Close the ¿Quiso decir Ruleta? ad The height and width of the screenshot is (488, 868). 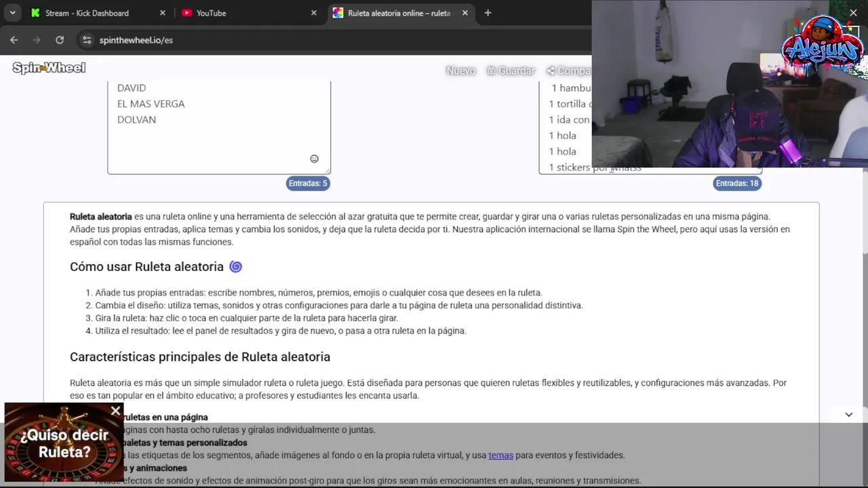coord(115,411)
